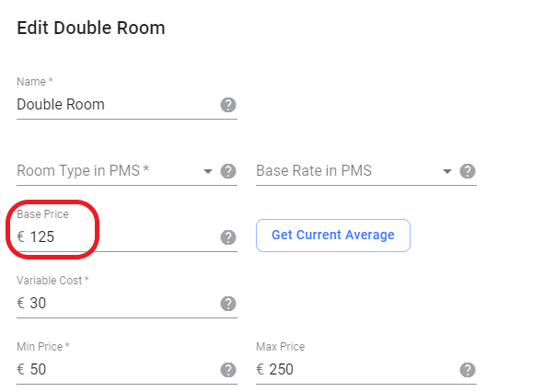
Task: Focus the Name field containing Double Room
Action: click(x=117, y=105)
